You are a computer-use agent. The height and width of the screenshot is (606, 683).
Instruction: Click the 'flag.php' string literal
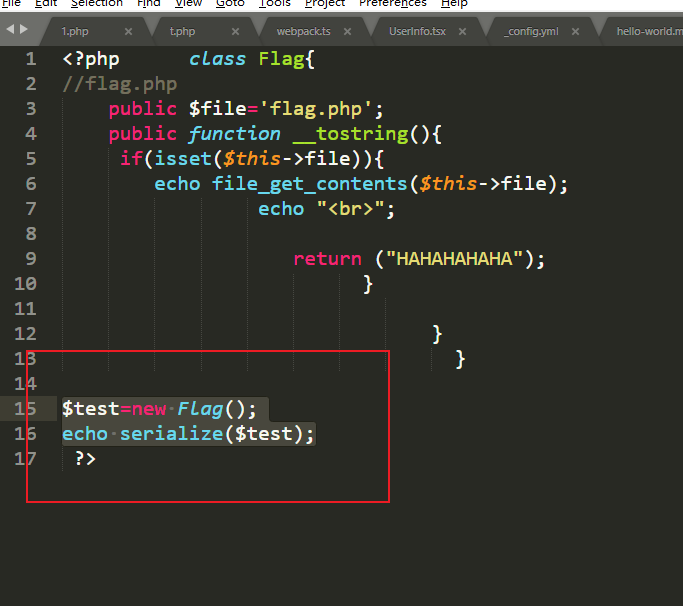pyautogui.click(x=315, y=109)
